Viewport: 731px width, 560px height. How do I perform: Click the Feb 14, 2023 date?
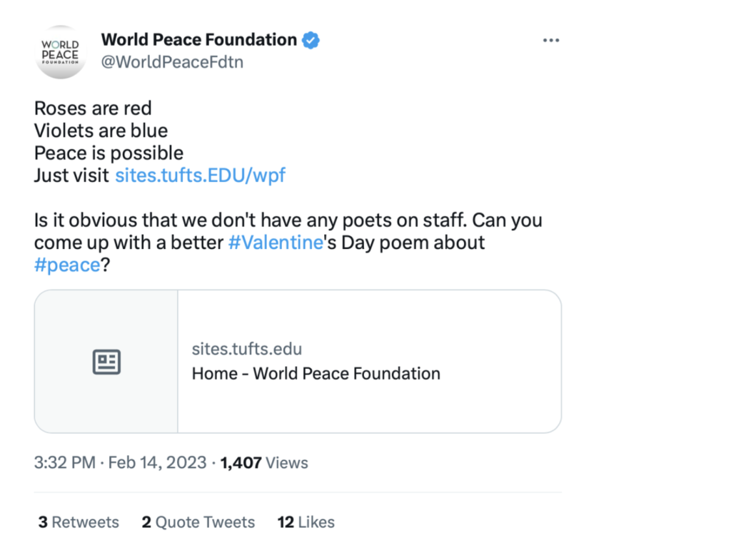(x=158, y=463)
